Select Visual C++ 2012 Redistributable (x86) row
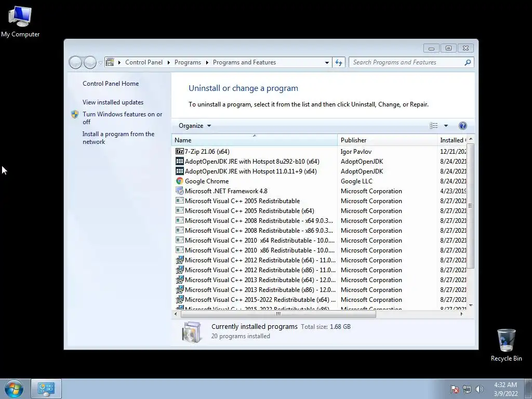 [319, 270]
